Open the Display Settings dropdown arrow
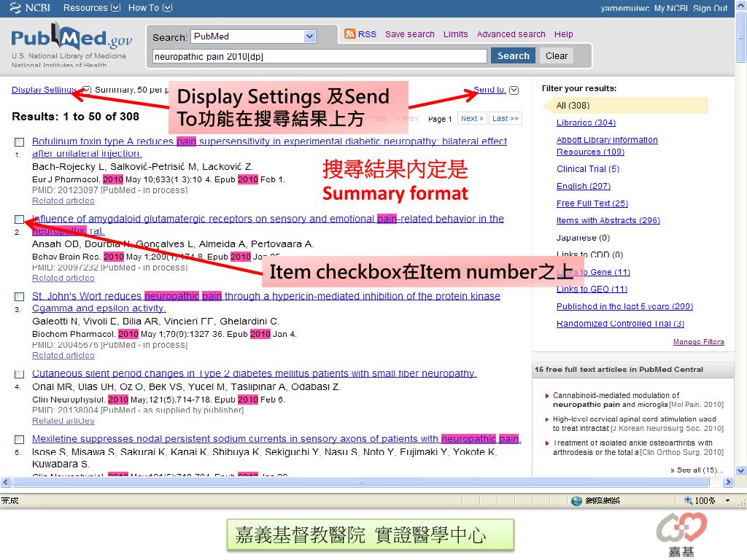The width and height of the screenshot is (747, 560). click(86, 90)
